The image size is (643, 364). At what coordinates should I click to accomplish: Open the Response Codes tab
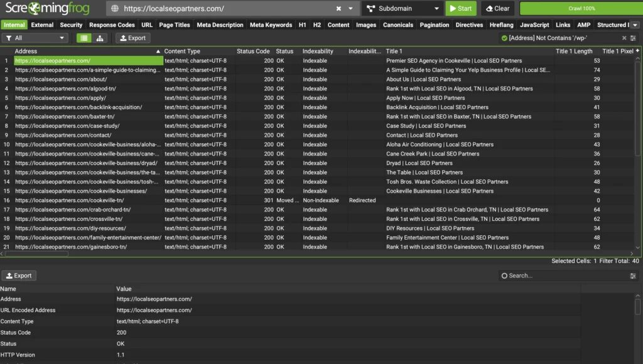[x=112, y=24]
